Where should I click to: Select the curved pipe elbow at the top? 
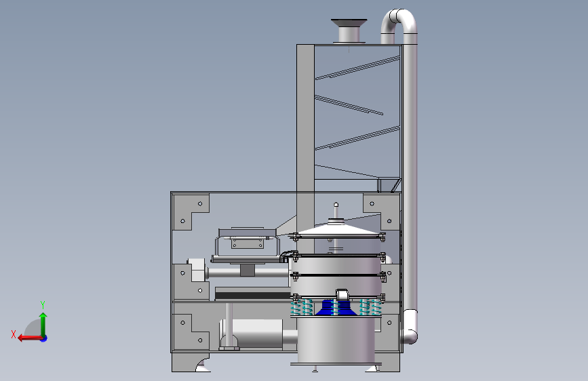(399, 22)
